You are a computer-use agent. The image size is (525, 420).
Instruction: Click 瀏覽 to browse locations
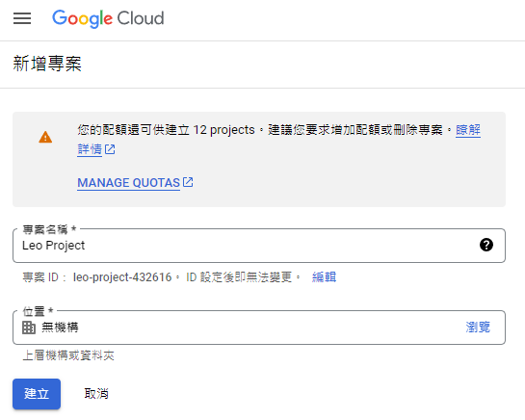click(x=478, y=328)
